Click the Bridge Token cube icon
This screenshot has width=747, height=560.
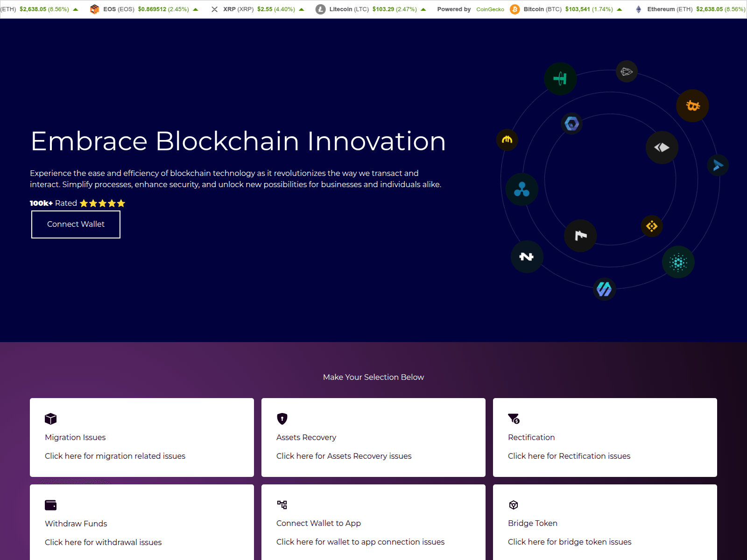pos(513,505)
